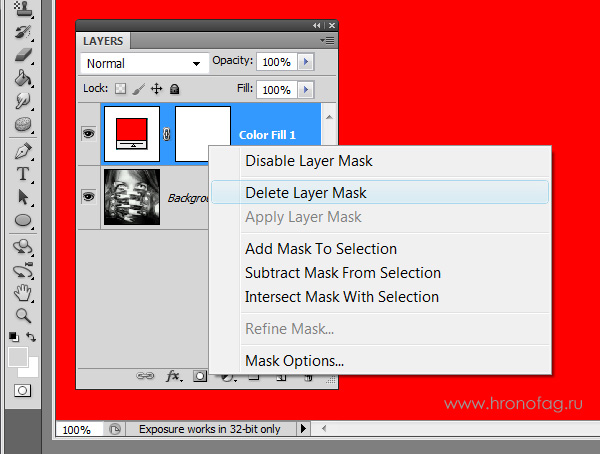Click the red Color Fill thumbnail

pyautogui.click(x=132, y=134)
